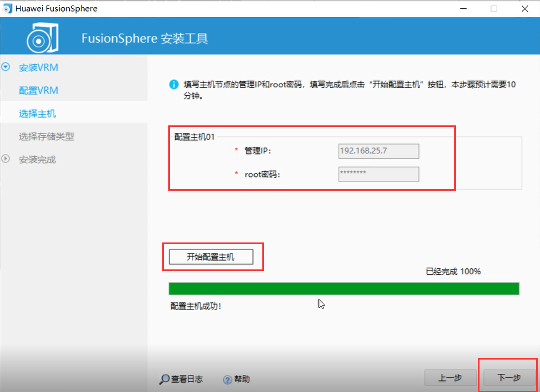Click the 管理IP field showing 192.168.25.7
The height and width of the screenshot is (392, 540).
[x=379, y=151]
